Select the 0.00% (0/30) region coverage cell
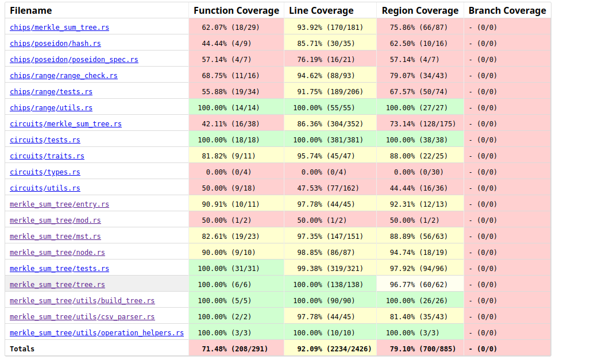 click(420, 172)
